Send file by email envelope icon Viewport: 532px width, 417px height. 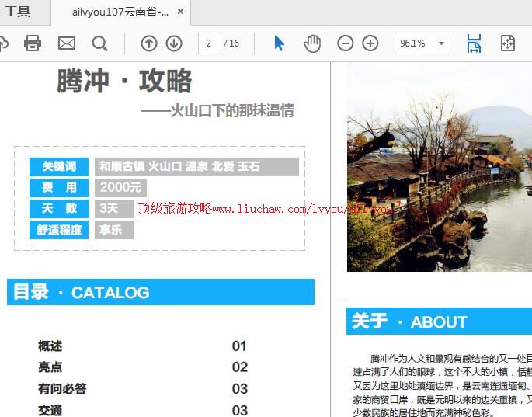[67, 43]
